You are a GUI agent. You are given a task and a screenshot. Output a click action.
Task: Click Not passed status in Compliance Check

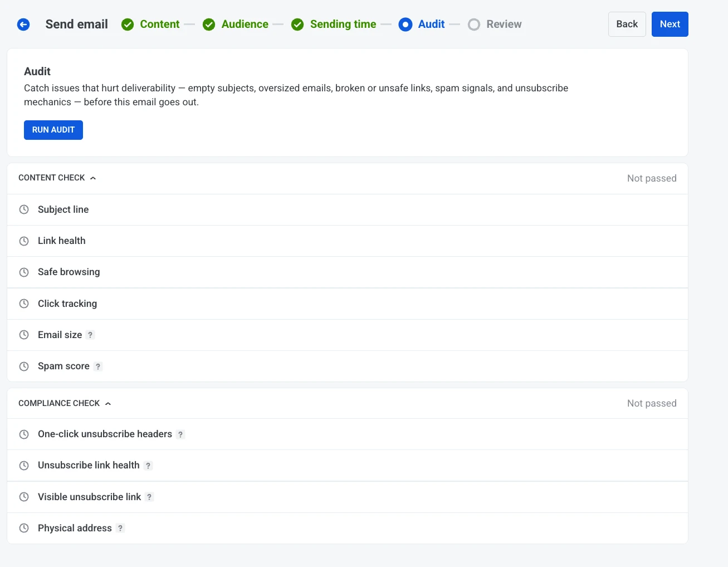(x=652, y=403)
